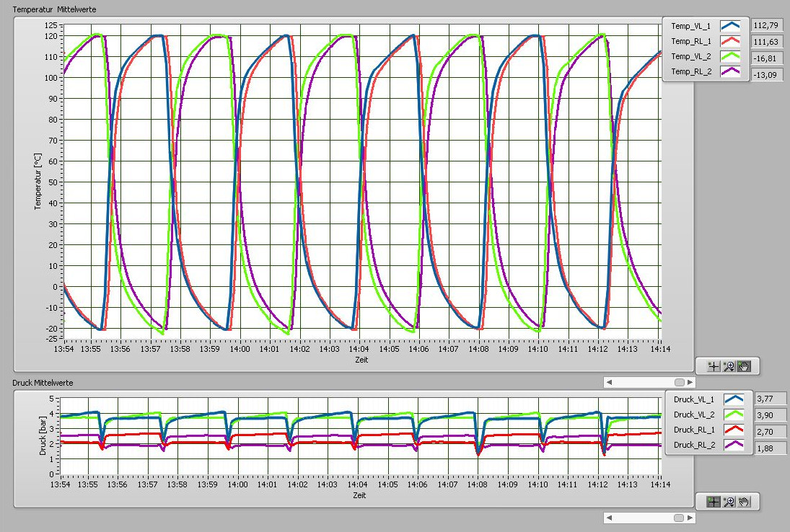Click the 14:08 tick on pressure time axis
Image resolution: width=790 pixels, height=532 pixels.
pos(477,484)
